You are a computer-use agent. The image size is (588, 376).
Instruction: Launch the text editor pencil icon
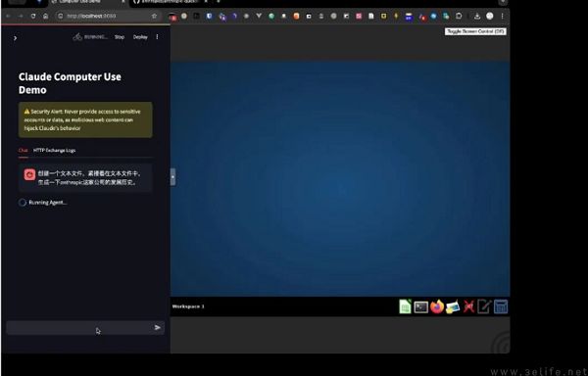click(x=484, y=306)
